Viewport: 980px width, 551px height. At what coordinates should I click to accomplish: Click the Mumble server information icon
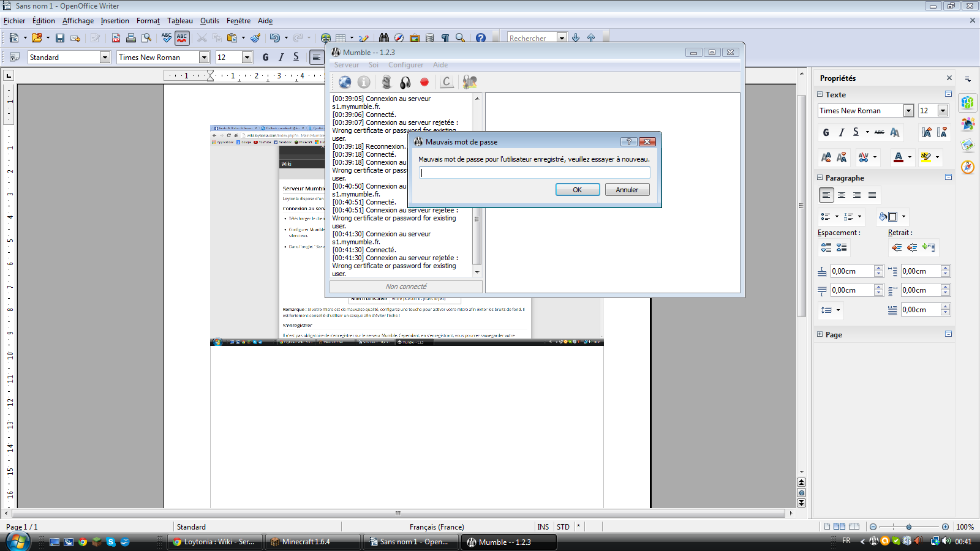(x=364, y=82)
